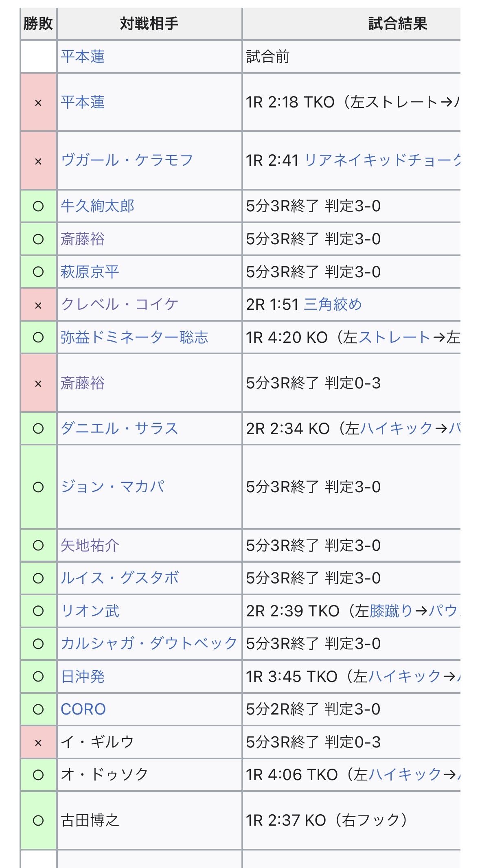The width and height of the screenshot is (480, 868).
Task: Open the 三角絞め technique link
Action: 333,304
